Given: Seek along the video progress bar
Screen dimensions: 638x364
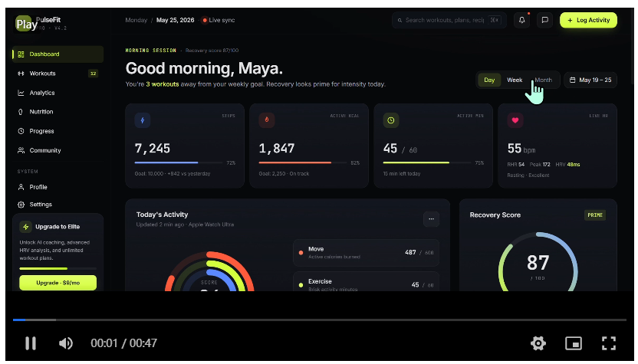Looking at the screenshot, I should (320, 320).
